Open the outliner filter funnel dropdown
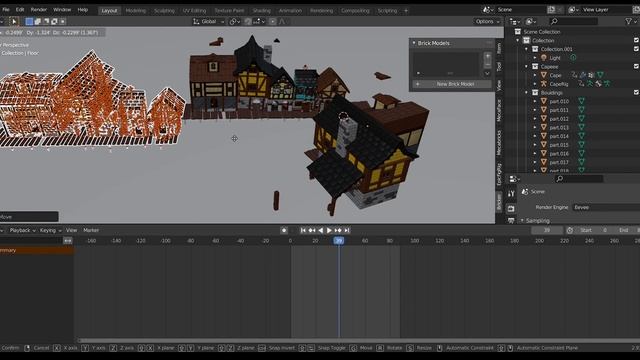The image size is (640, 360). tap(631, 21)
